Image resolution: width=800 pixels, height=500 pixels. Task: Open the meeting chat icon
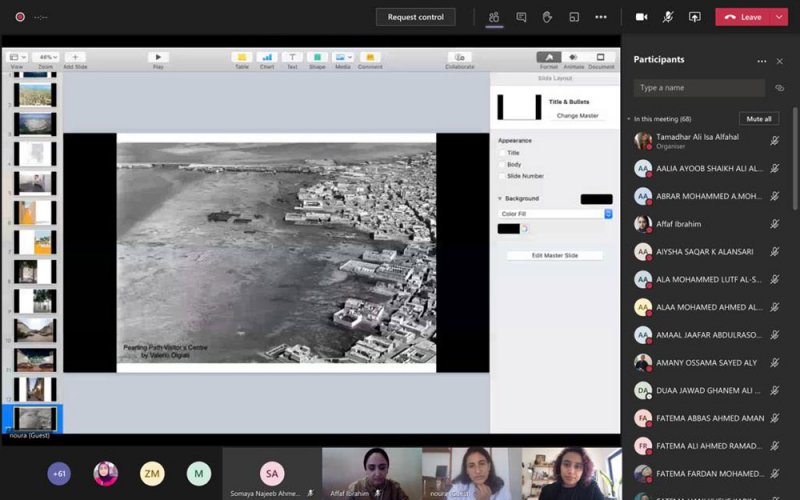(521, 17)
